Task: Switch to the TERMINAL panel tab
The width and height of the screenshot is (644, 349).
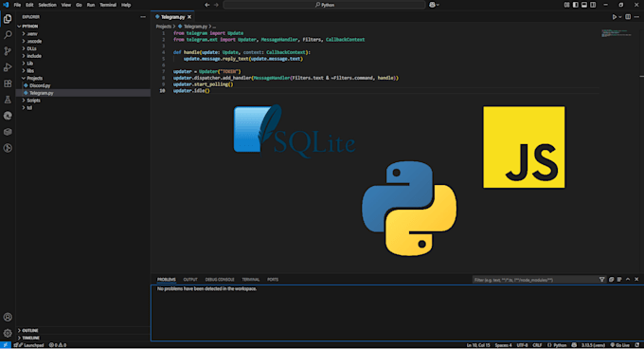Action: point(251,280)
